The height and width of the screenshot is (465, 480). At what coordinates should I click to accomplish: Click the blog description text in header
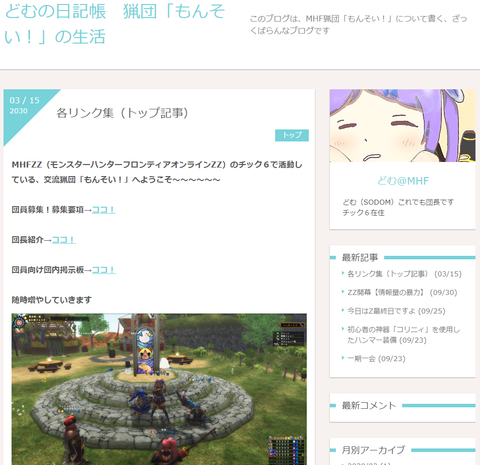[x=358, y=24]
